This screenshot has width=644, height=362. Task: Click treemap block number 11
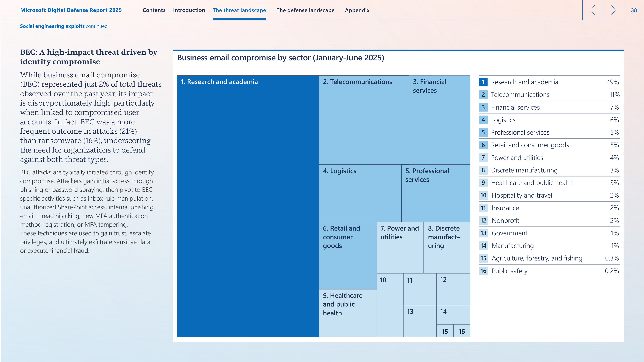click(x=420, y=289)
